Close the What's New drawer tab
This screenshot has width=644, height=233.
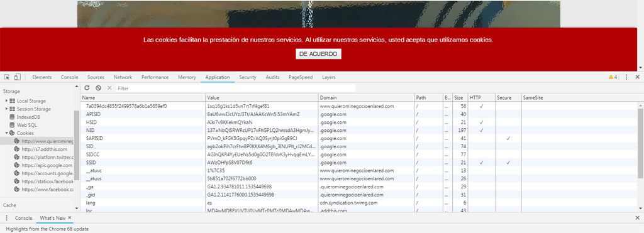pos(69,218)
